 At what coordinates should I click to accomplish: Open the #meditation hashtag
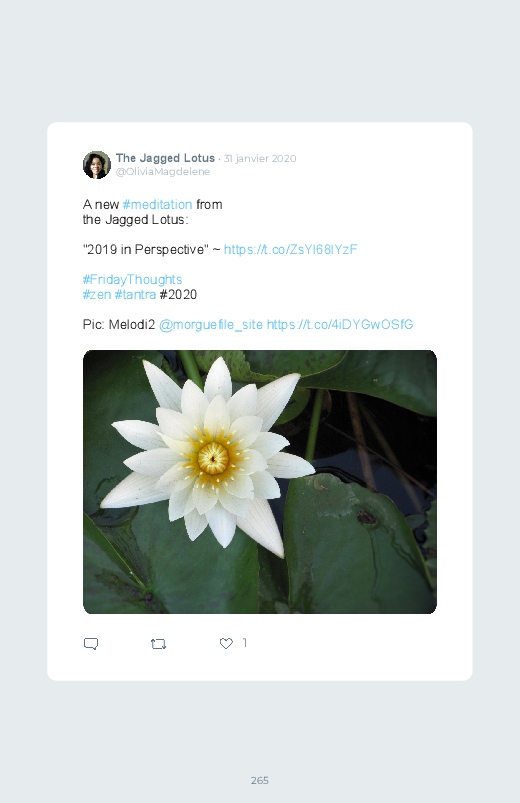157,204
